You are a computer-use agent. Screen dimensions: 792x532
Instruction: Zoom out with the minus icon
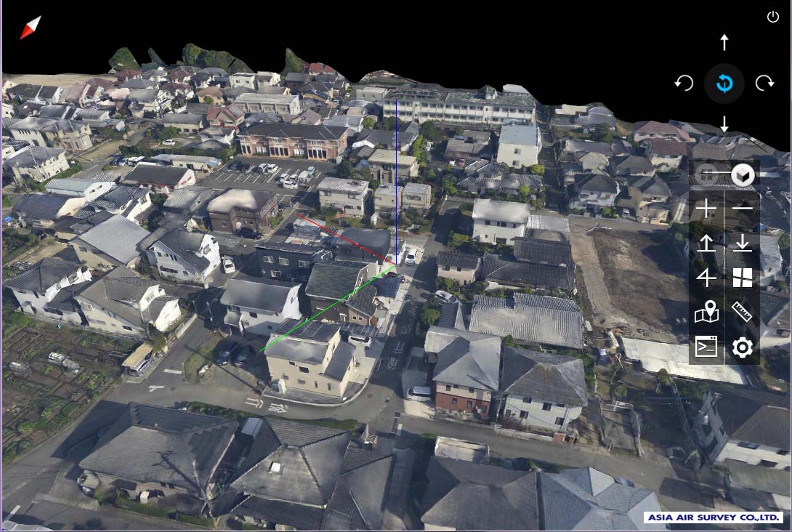pos(742,208)
